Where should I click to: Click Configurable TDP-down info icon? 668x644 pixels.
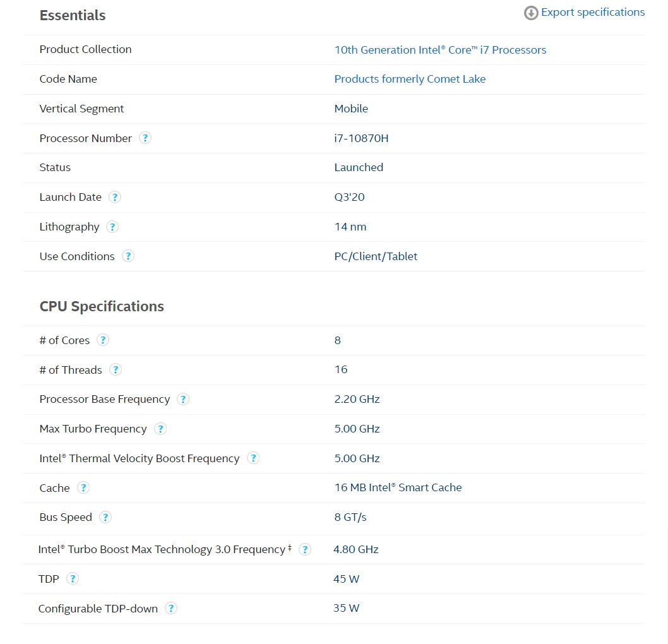pyautogui.click(x=171, y=609)
